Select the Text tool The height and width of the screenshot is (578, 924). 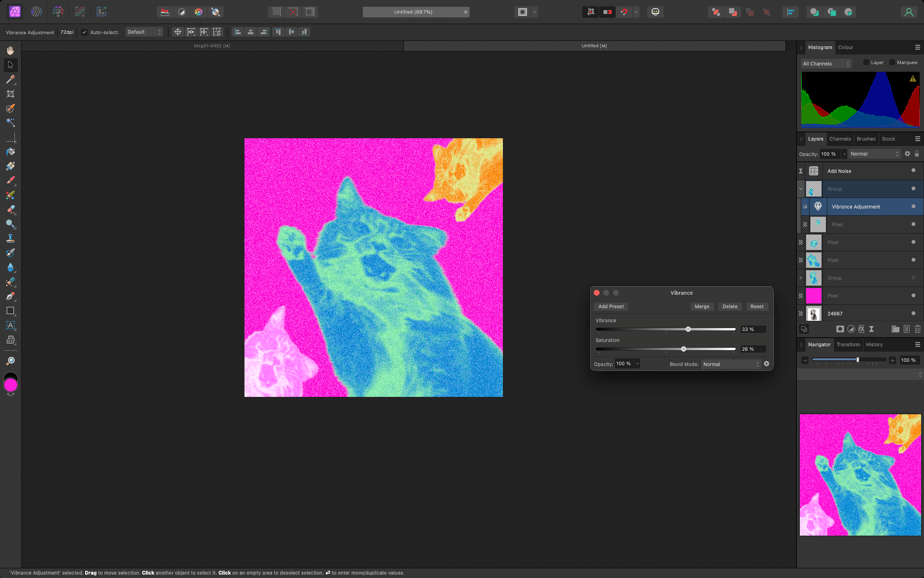(10, 326)
